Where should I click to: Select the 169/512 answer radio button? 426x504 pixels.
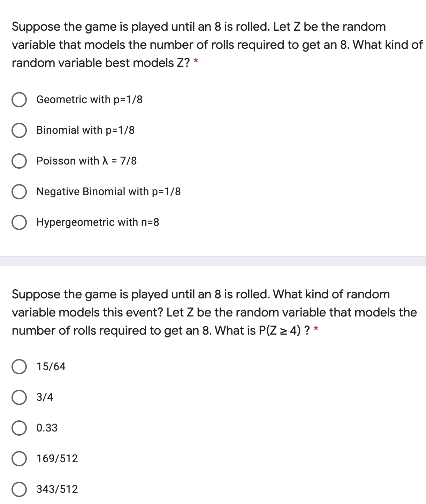19,459
